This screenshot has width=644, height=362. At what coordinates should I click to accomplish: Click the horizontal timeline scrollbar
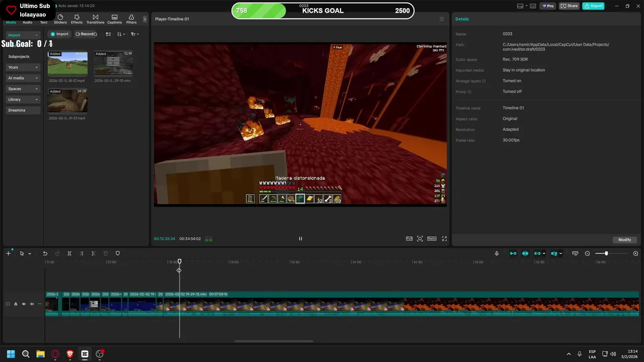274,341
